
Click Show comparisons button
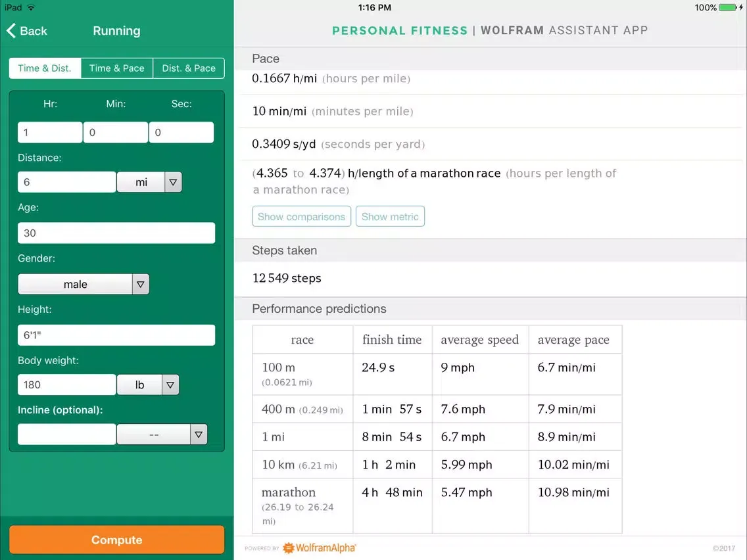click(x=302, y=217)
